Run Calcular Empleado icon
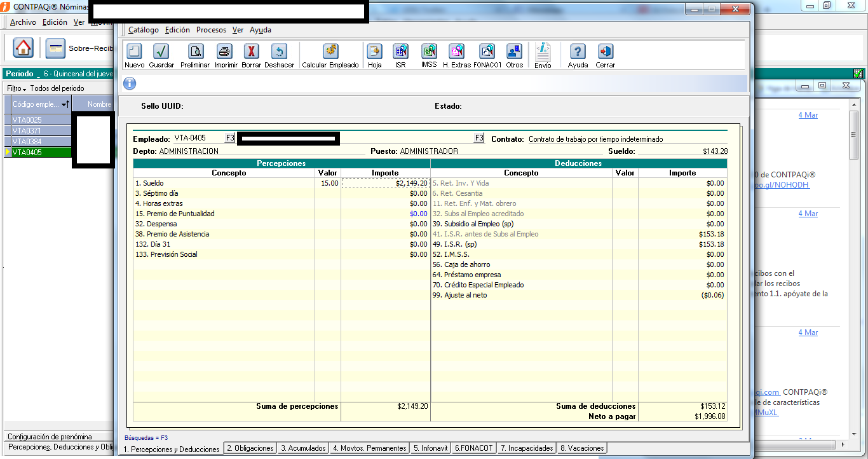This screenshot has height=459, width=868. [x=330, y=51]
